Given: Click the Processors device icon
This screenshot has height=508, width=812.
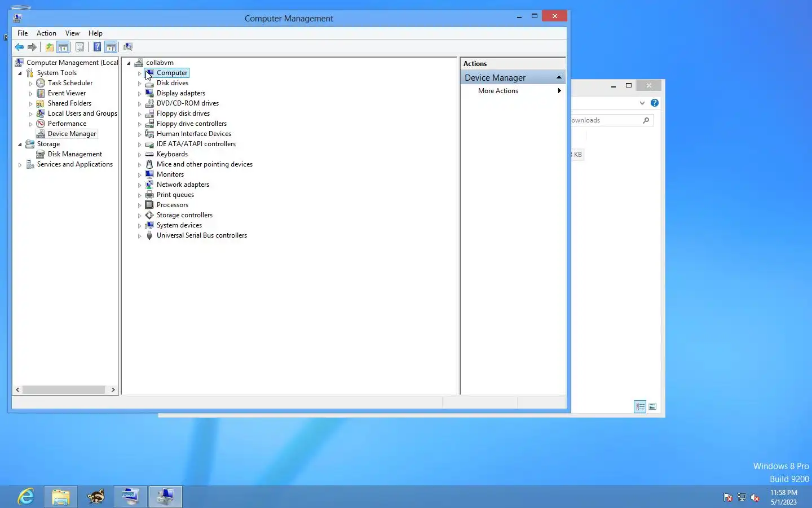Looking at the screenshot, I should click(x=149, y=205).
